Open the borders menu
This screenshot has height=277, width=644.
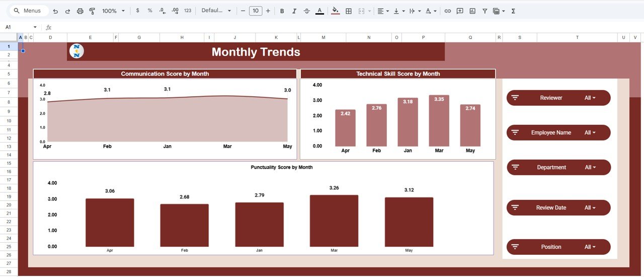pyautogui.click(x=348, y=11)
